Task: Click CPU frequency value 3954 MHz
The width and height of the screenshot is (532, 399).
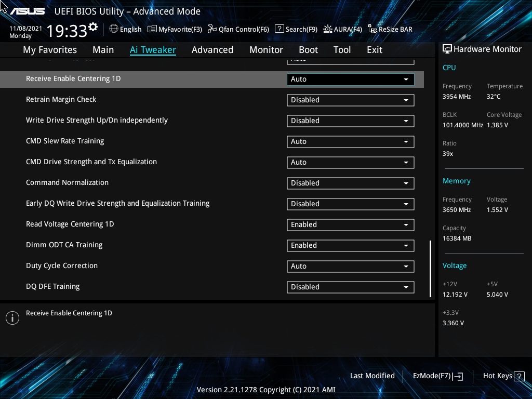Action: [457, 97]
